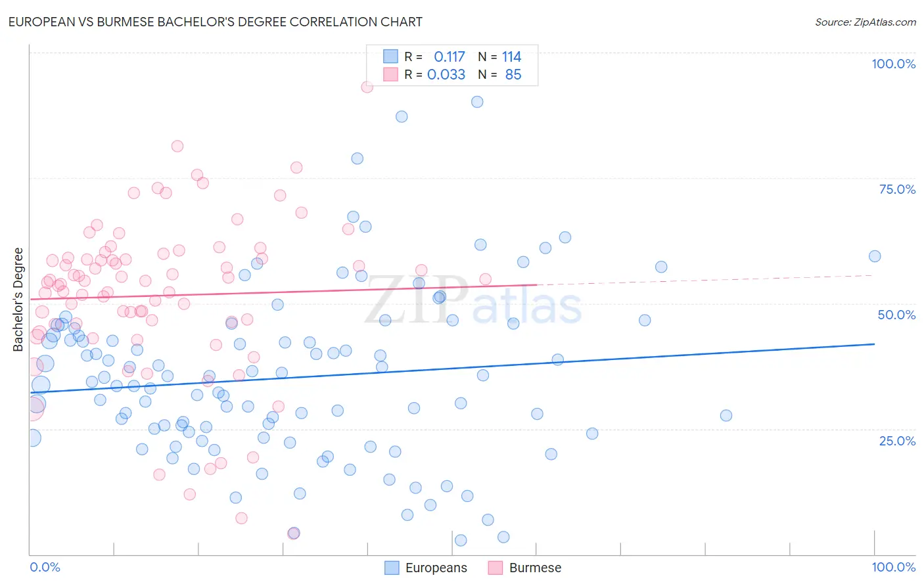
Task: Click the pink R = 0.033 stats swatch
Action: [390, 74]
